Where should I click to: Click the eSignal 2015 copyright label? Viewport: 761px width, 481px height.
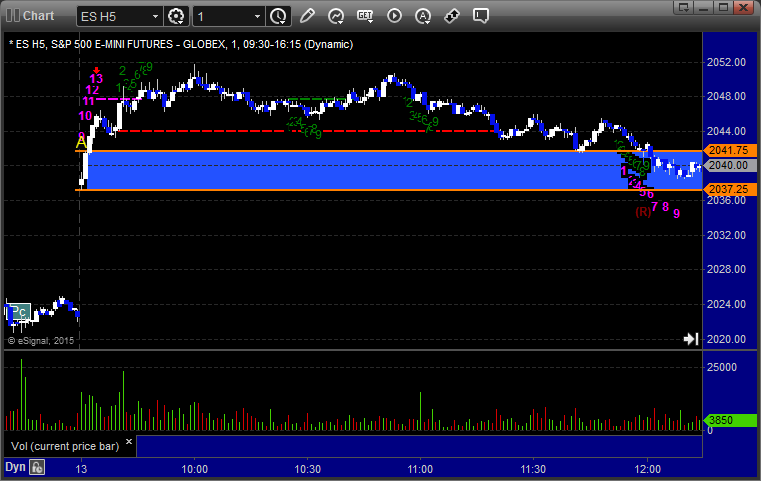pyautogui.click(x=40, y=341)
